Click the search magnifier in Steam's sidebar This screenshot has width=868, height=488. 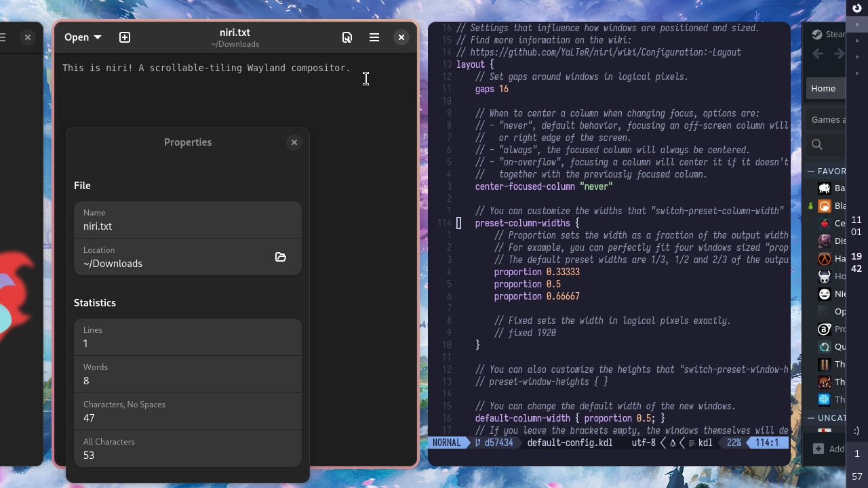click(x=817, y=144)
